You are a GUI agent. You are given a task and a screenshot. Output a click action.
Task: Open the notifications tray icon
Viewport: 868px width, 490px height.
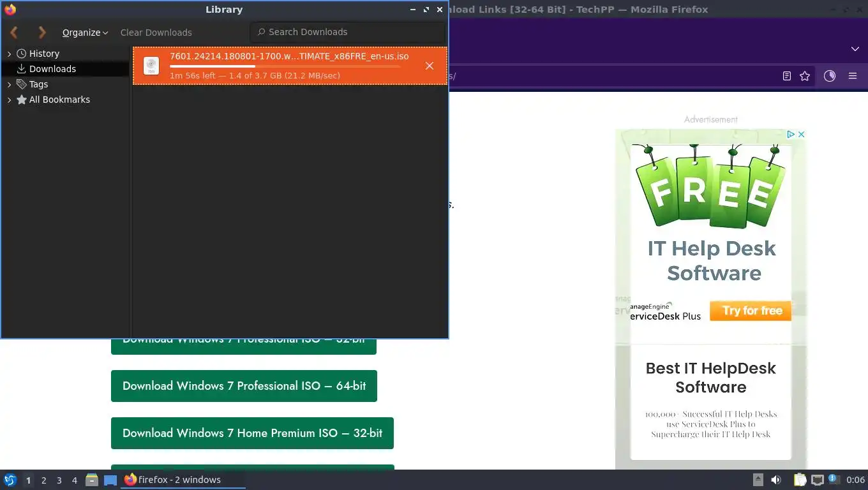click(x=834, y=479)
